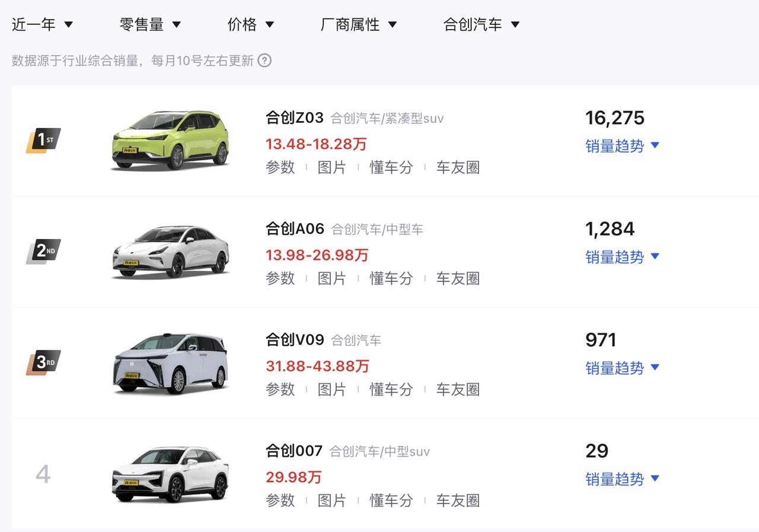The image size is (759, 532).
Task: Open the 合创汽车 brand dropdown
Action: pyautogui.click(x=481, y=24)
